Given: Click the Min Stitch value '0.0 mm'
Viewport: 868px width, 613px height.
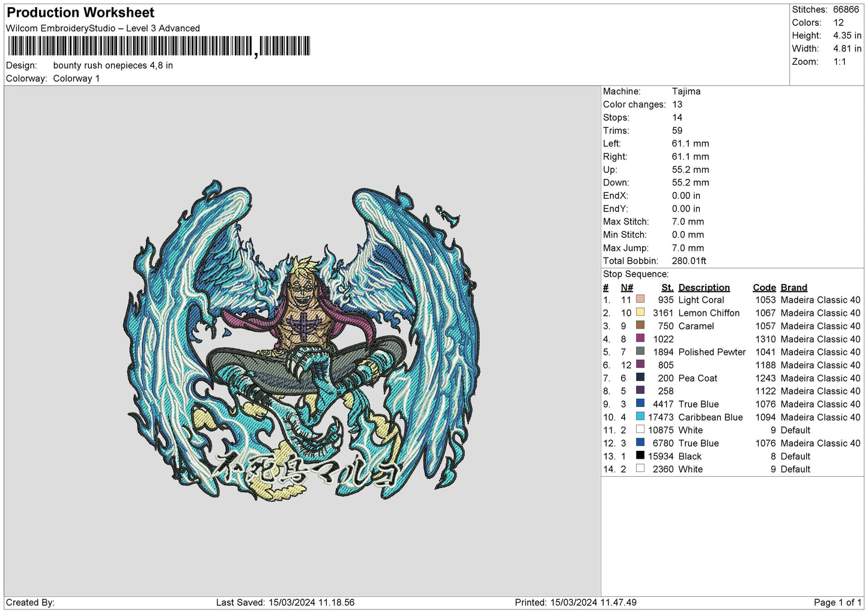Looking at the screenshot, I should point(688,235).
